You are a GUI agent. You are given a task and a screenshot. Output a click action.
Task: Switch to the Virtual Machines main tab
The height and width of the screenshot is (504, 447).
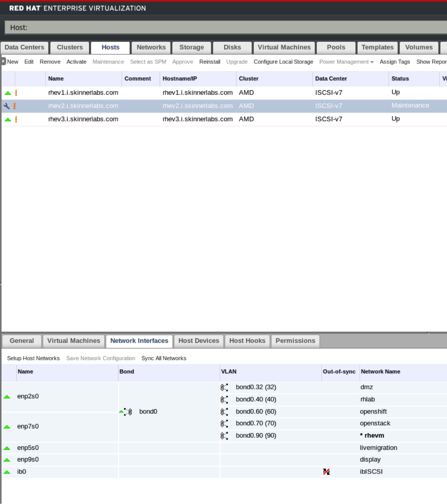284,47
